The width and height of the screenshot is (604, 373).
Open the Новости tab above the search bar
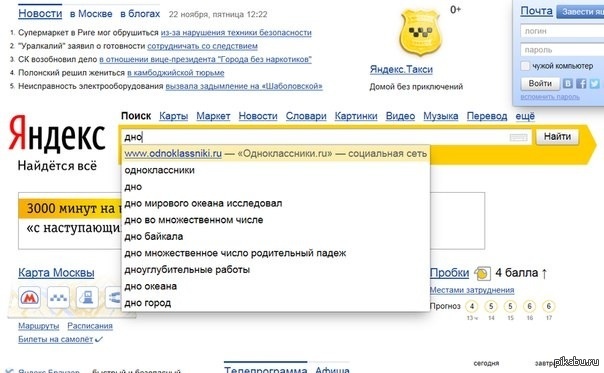258,116
